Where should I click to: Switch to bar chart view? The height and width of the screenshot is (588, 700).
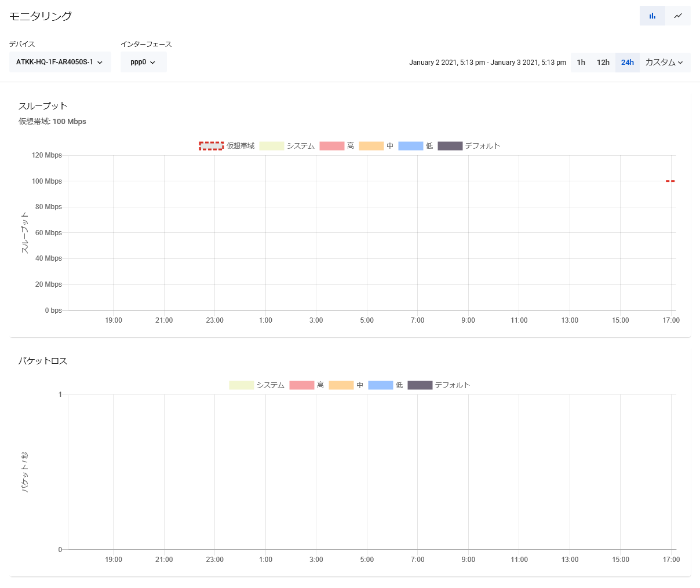652,16
